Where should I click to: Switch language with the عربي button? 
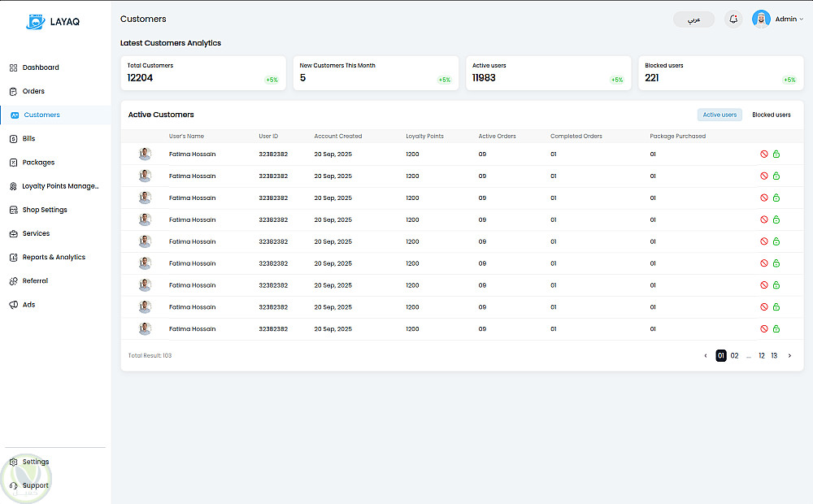693,20
